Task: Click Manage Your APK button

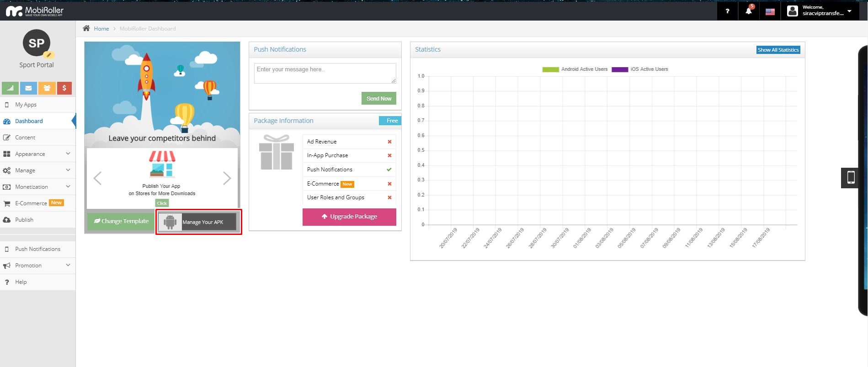Action: (x=197, y=222)
